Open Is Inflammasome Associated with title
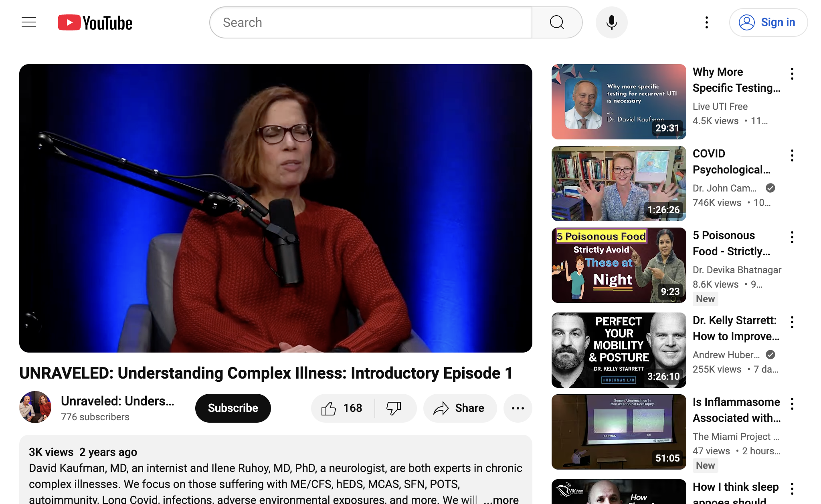This screenshot has width=821, height=504. (x=737, y=410)
